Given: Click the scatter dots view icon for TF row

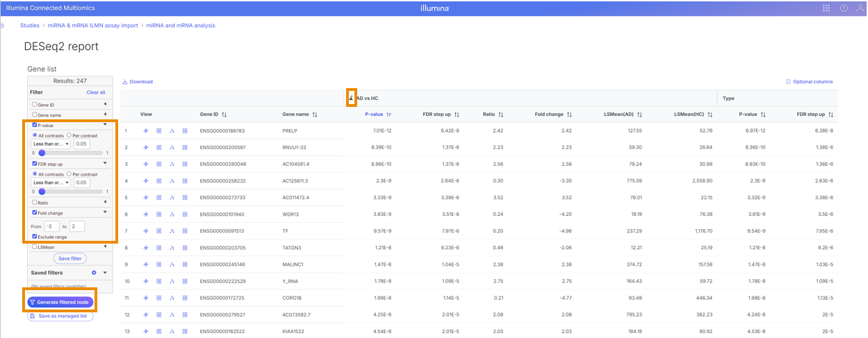Looking at the screenshot, I should click(172, 230).
